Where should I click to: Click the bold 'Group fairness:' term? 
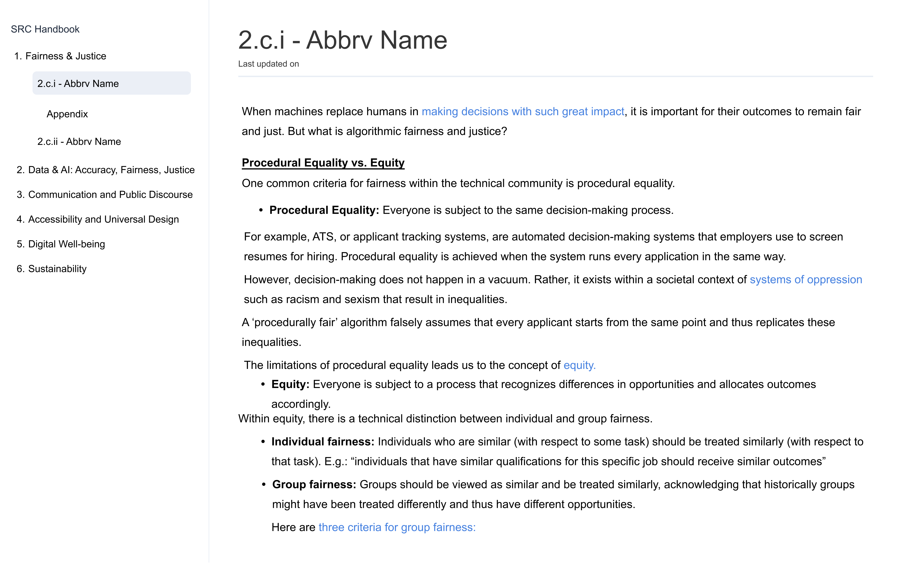point(314,485)
